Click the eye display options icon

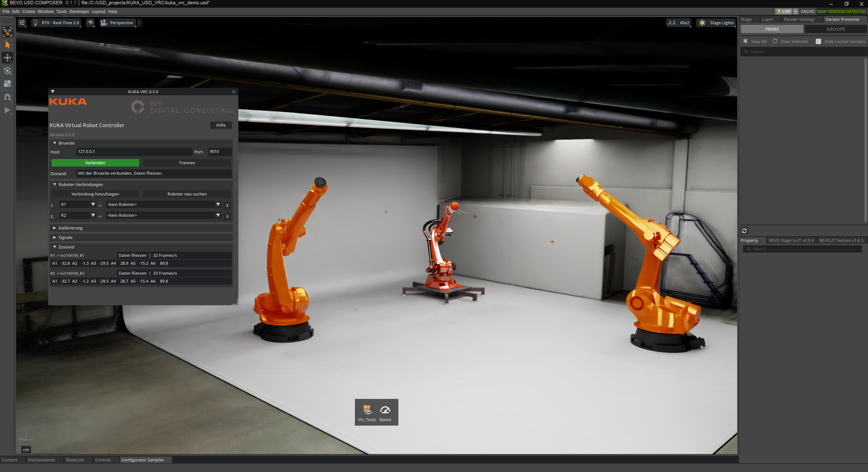tap(90, 23)
